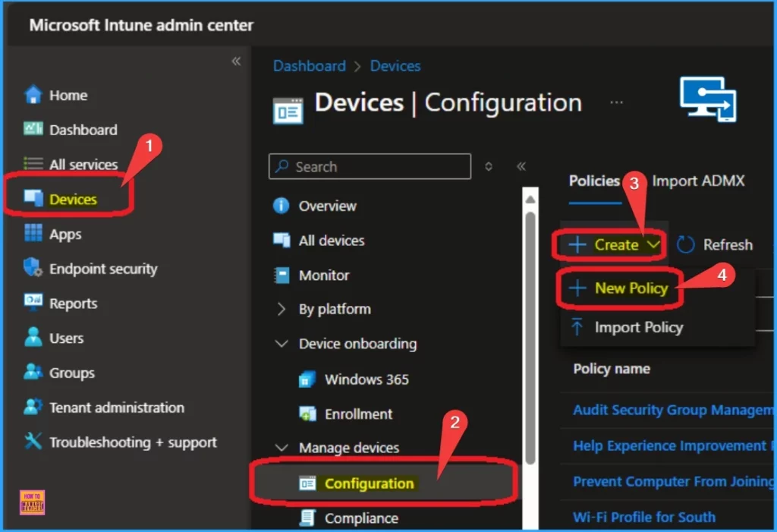Click the Reports monitor icon
The height and width of the screenshot is (532, 777).
point(33,302)
